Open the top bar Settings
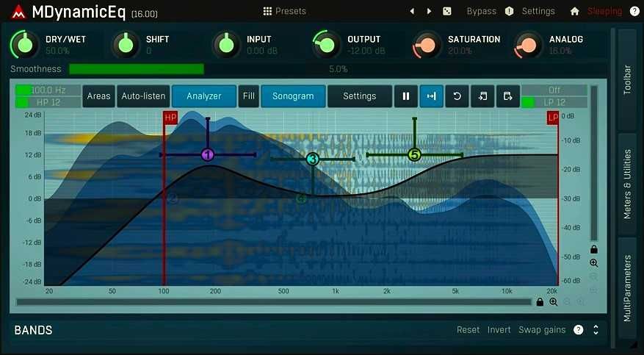 [538, 11]
